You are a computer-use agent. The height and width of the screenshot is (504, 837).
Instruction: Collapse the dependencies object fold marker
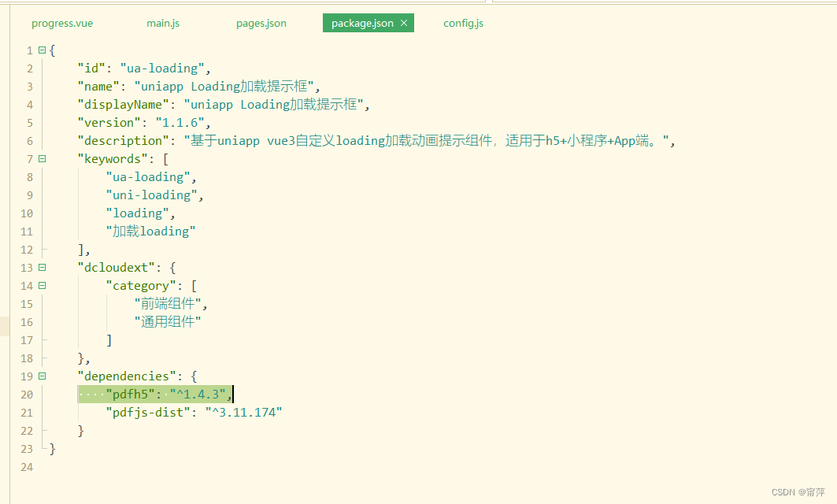click(42, 376)
